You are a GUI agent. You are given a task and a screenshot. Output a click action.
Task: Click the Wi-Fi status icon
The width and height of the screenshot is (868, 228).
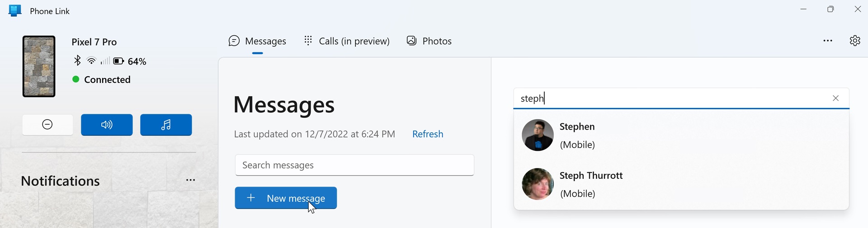pos(91,60)
